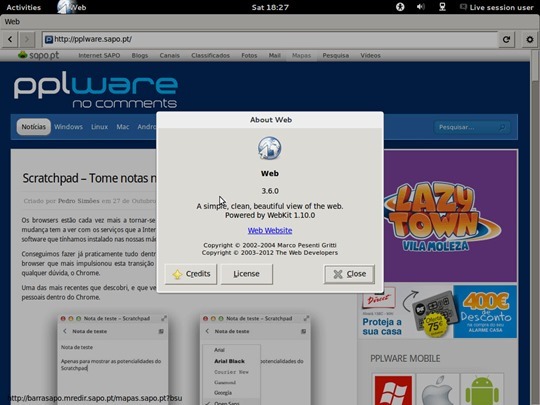The height and width of the screenshot is (405, 540).
Task: Select the Windows tab on the ppleware nav
Action: [x=68, y=127]
